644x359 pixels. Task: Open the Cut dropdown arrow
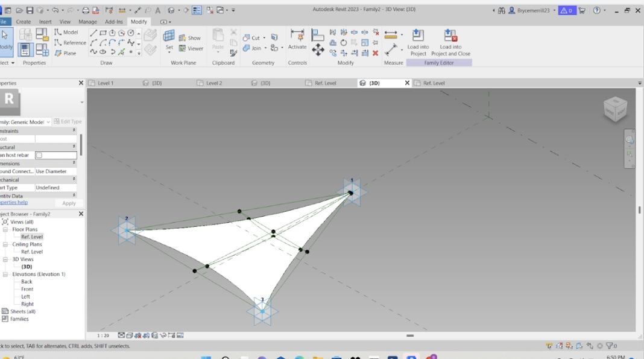pos(264,38)
